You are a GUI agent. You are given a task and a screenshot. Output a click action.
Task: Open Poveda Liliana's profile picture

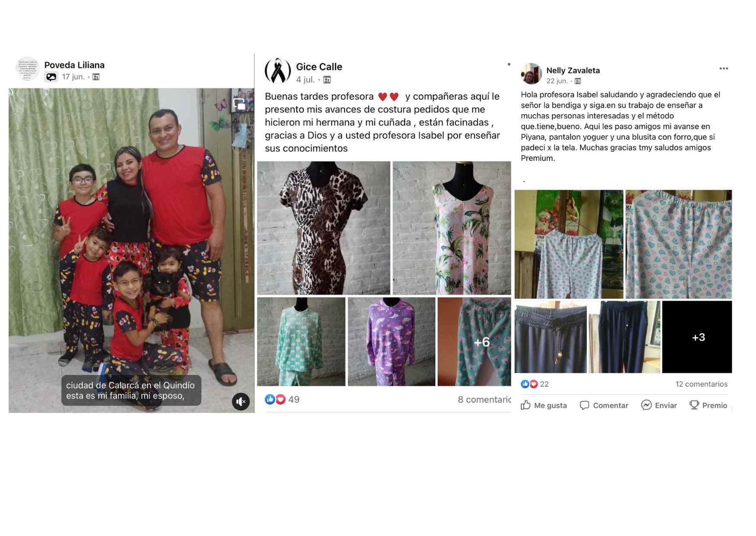click(x=28, y=69)
